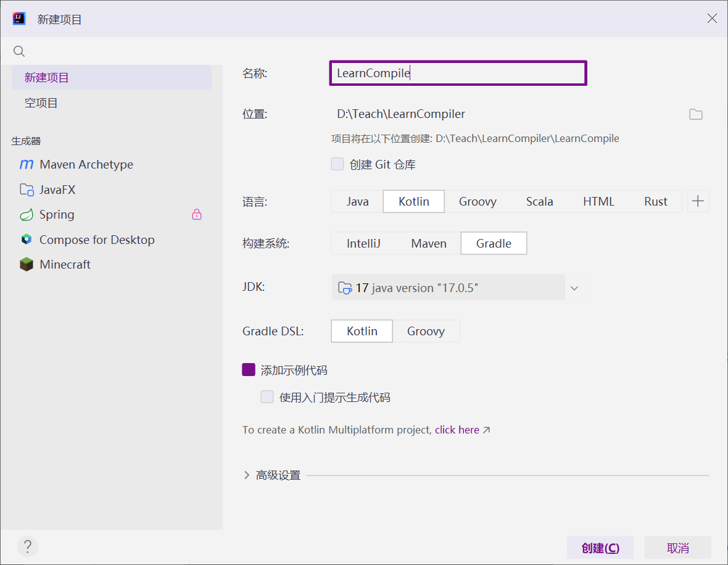728x565 pixels.
Task: Click the 高级设置 label text
Action: pos(278,475)
